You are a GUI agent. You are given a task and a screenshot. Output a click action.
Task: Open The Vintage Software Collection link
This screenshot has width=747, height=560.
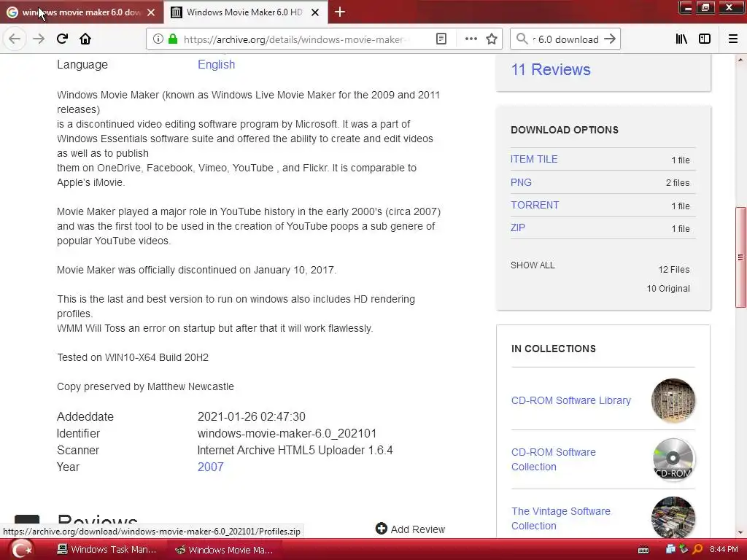tap(561, 518)
